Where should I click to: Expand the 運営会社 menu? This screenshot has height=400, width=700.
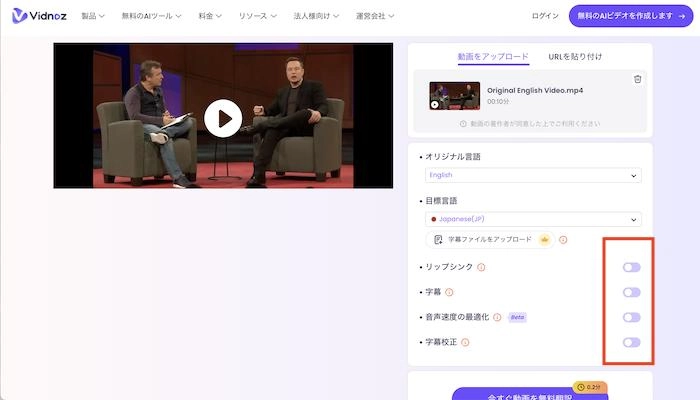[375, 16]
